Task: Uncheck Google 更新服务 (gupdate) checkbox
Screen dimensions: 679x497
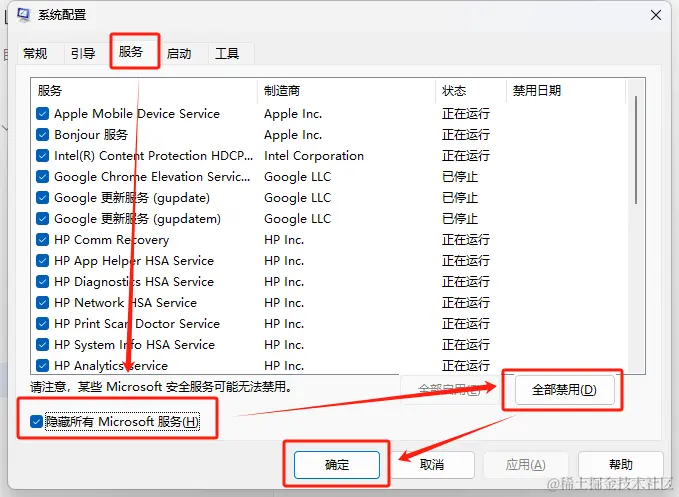Action: (x=42, y=197)
